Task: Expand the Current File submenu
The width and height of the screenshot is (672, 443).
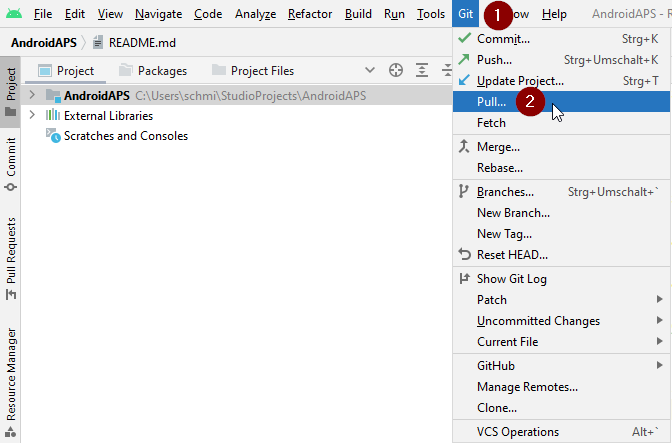Action: pyautogui.click(x=561, y=342)
